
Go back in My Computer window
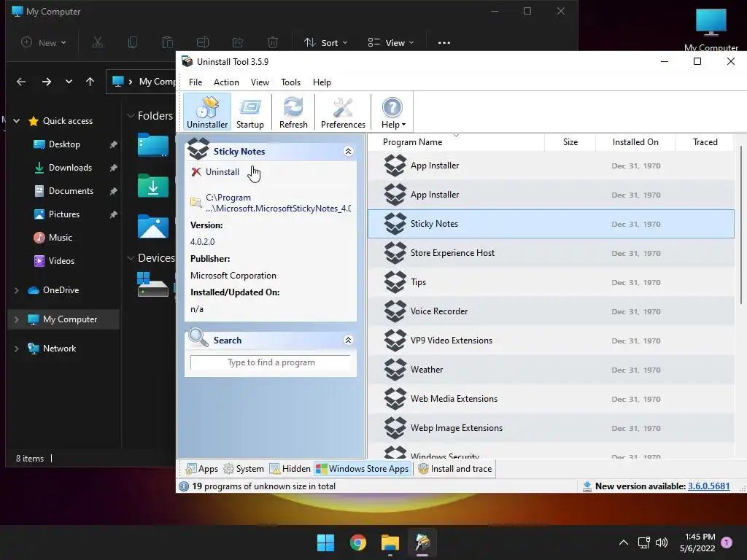pyautogui.click(x=21, y=82)
